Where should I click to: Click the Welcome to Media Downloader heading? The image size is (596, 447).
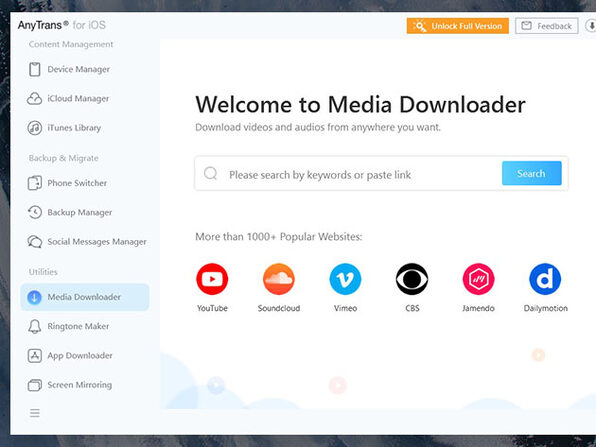pos(360,105)
